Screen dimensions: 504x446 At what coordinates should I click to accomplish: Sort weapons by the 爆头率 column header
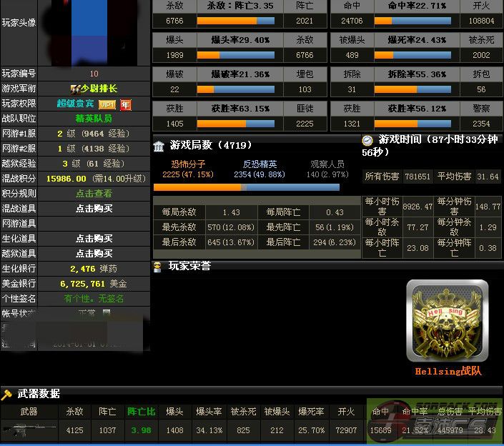pos(208,412)
